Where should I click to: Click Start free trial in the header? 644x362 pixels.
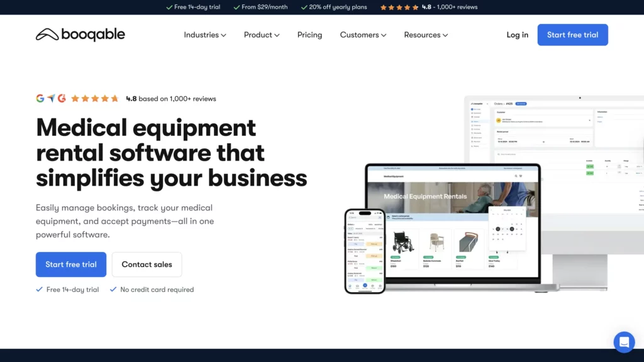(x=572, y=35)
